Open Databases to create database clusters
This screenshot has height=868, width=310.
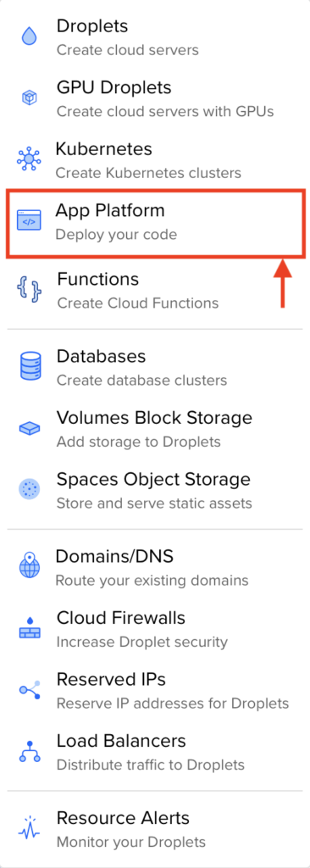(x=155, y=366)
